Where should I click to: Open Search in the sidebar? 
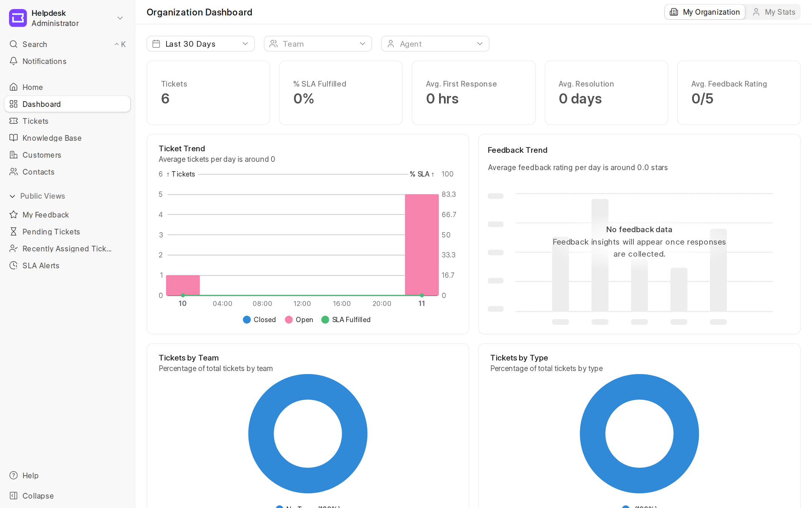(67, 44)
